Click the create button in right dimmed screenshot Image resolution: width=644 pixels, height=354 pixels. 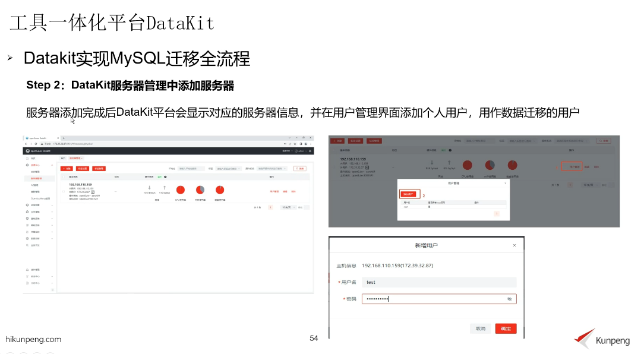[337, 141]
